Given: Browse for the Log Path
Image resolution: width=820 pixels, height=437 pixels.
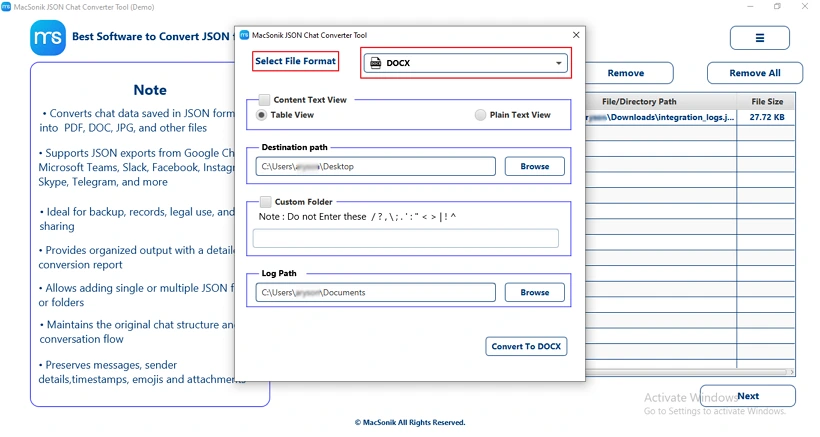Looking at the screenshot, I should [x=534, y=293].
